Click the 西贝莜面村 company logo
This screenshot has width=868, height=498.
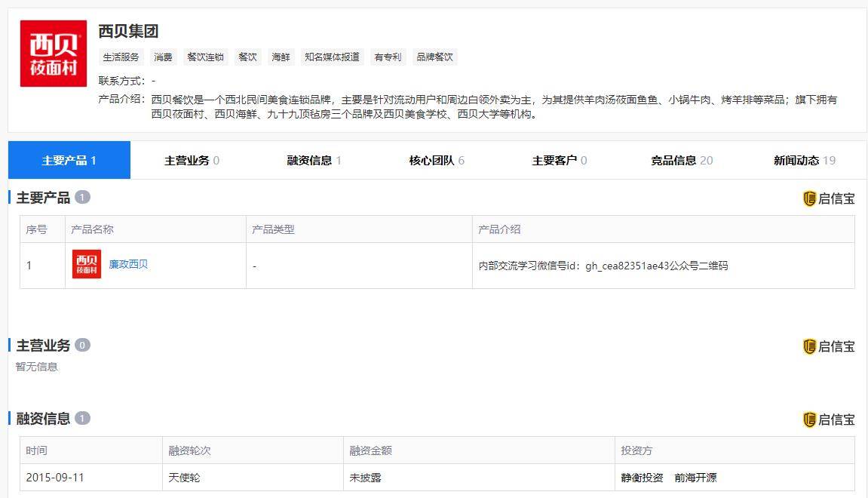point(53,53)
